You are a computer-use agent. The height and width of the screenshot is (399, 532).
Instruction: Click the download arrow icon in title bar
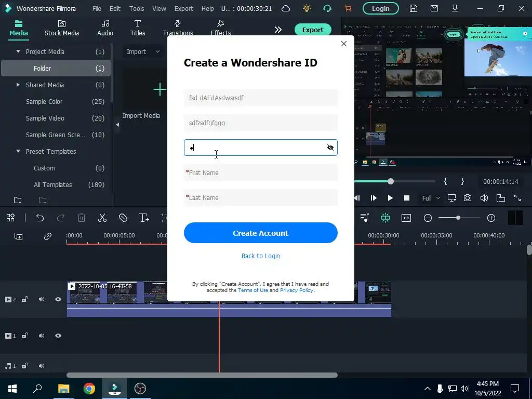pos(455,8)
